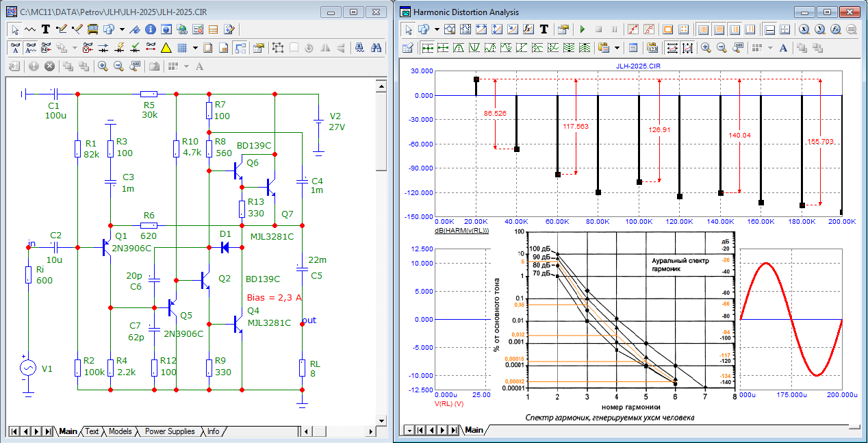Switch to the Models tab
This screenshot has width=868, height=443.
[120, 431]
